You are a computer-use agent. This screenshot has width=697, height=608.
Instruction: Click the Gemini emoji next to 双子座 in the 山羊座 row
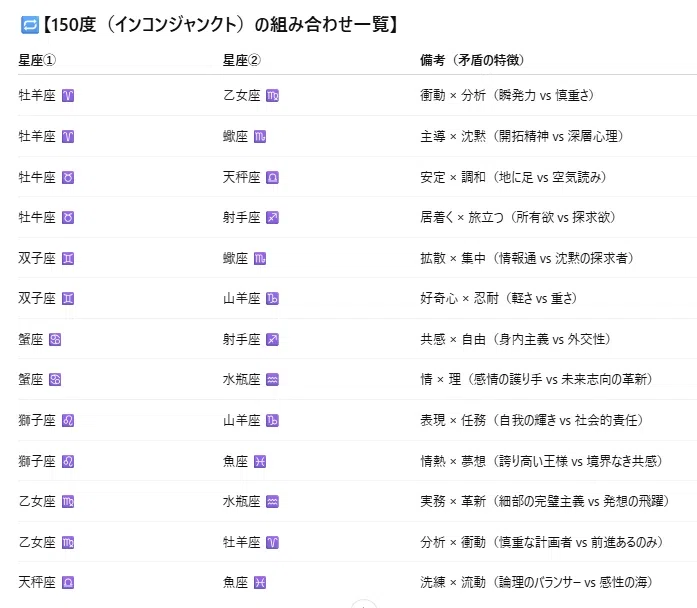[x=68, y=299]
